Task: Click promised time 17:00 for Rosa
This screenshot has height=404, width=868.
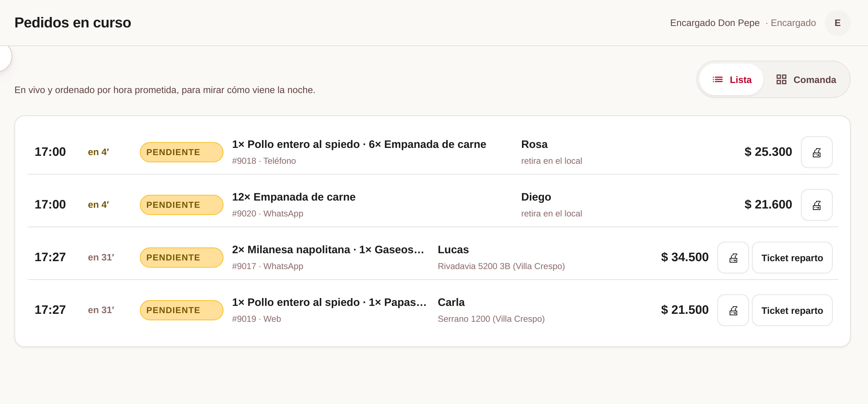Action: [50, 152]
